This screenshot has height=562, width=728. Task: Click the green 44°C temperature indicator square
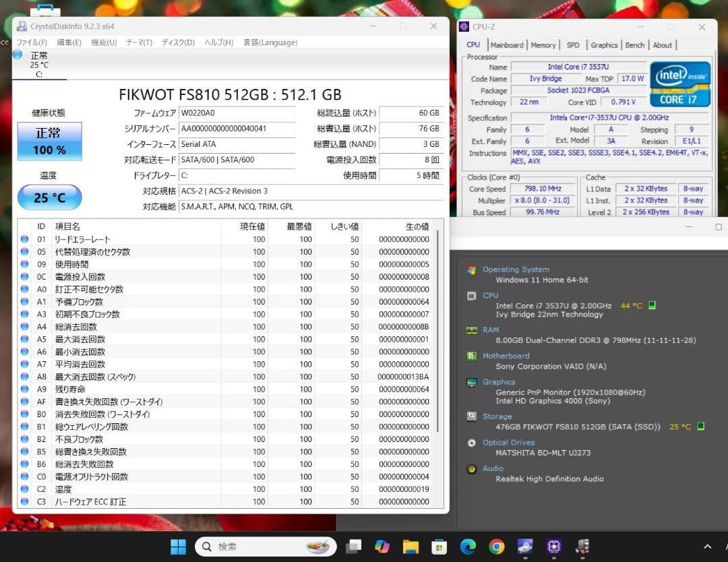click(x=651, y=305)
